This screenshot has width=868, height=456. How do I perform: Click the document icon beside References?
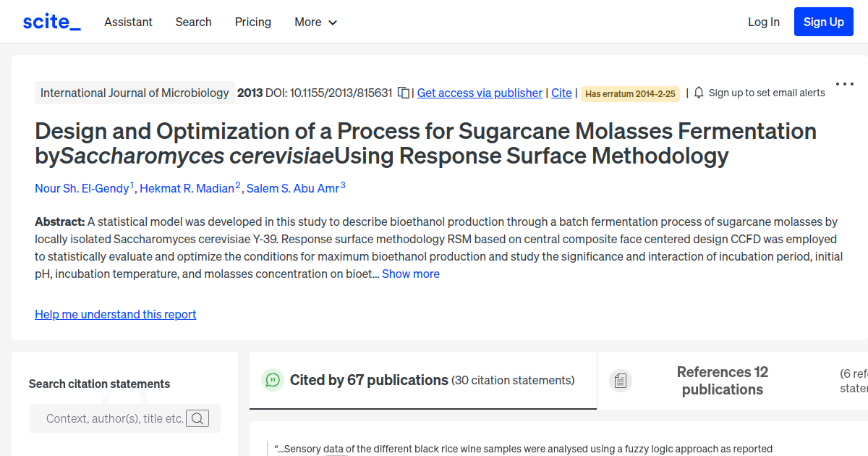click(621, 380)
